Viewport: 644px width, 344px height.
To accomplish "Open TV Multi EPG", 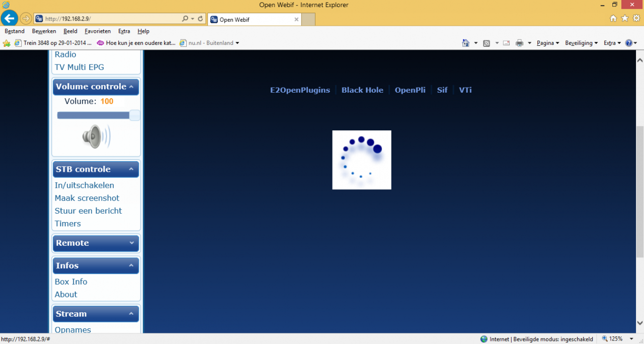I will pyautogui.click(x=79, y=67).
